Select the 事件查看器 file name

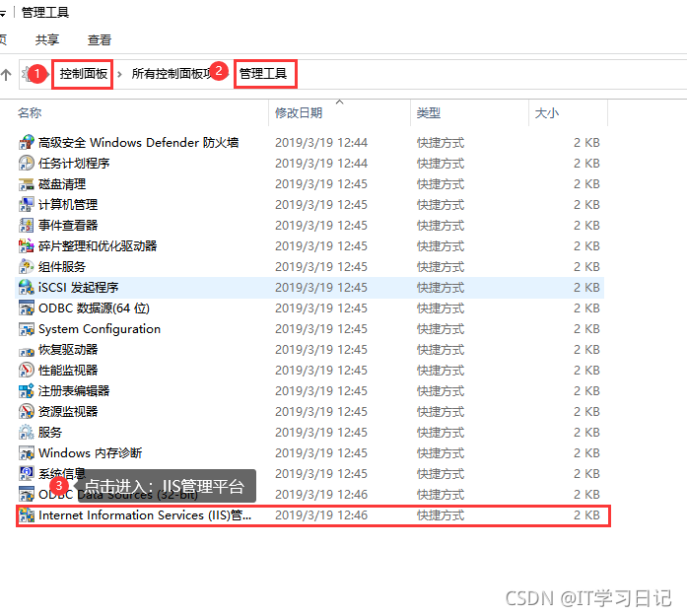tap(68, 225)
